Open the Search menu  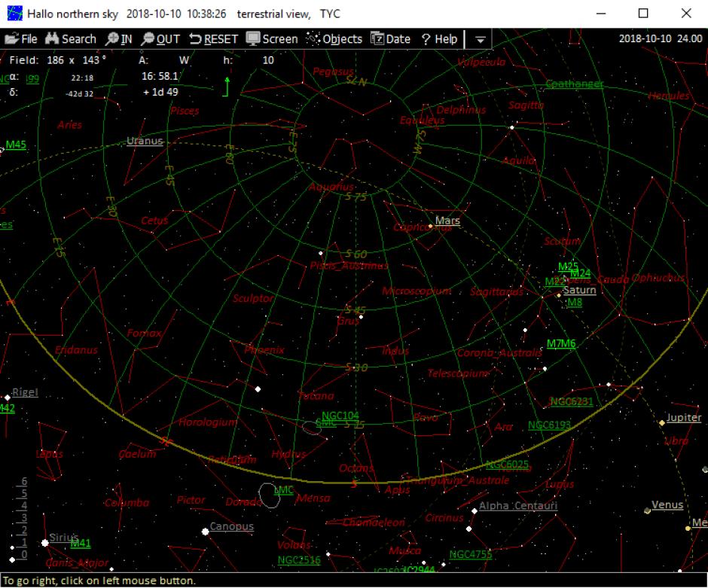[x=71, y=39]
